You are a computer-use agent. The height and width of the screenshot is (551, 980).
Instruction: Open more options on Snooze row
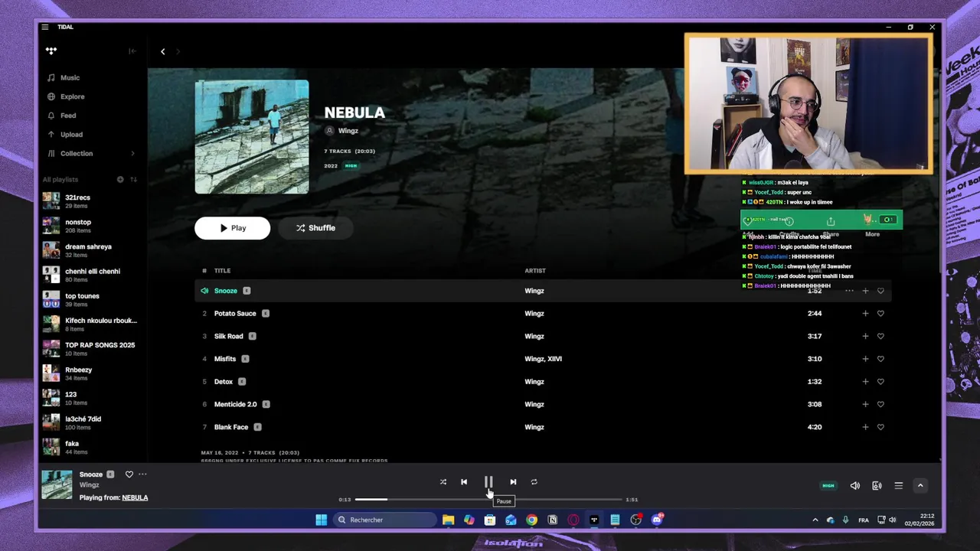(849, 291)
